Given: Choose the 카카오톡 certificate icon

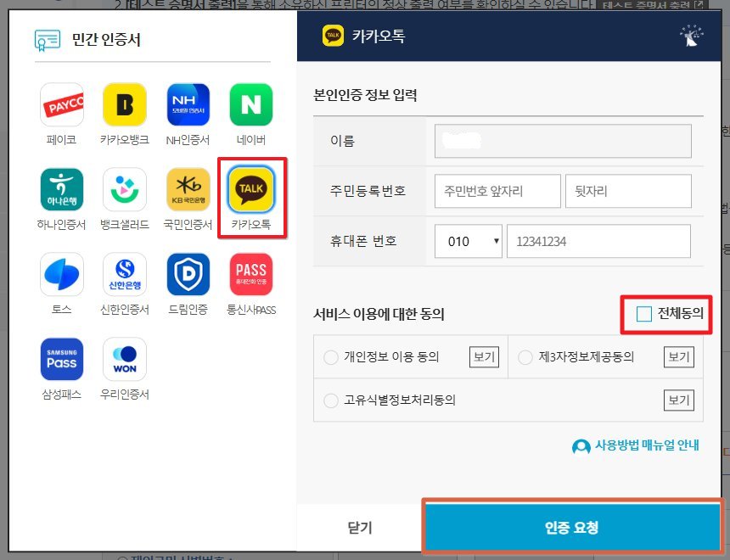Looking at the screenshot, I should (x=251, y=189).
